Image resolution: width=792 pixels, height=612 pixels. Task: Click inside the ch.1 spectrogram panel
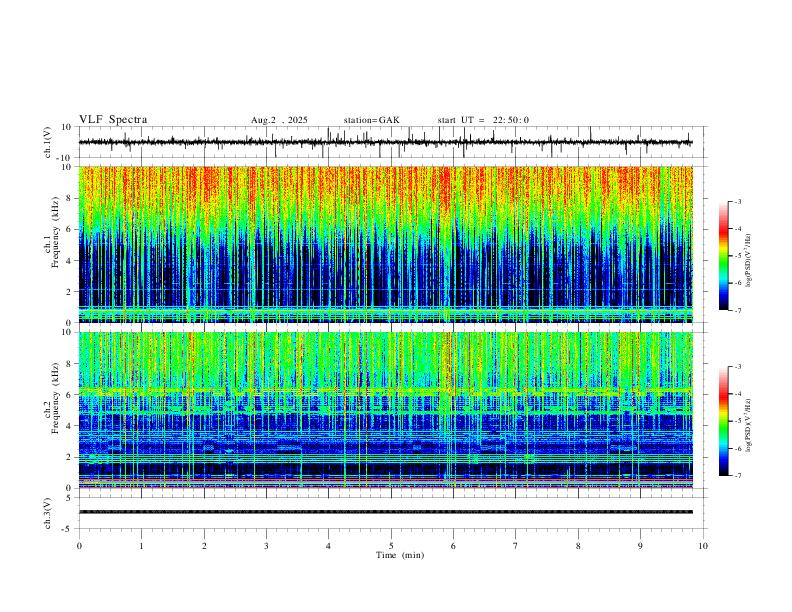pyautogui.click(x=385, y=244)
